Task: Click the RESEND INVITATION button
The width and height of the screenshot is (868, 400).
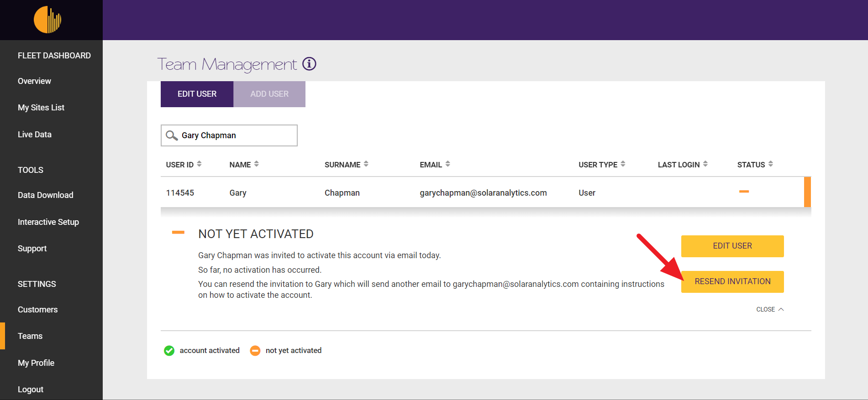Action: 732,281
